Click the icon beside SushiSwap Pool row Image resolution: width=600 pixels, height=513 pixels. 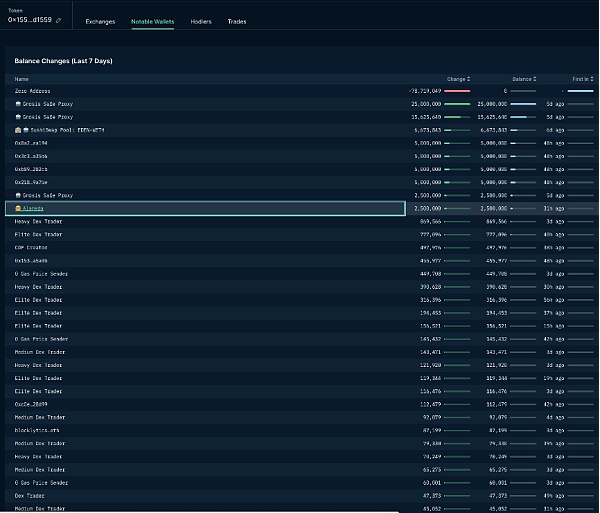coord(19,130)
